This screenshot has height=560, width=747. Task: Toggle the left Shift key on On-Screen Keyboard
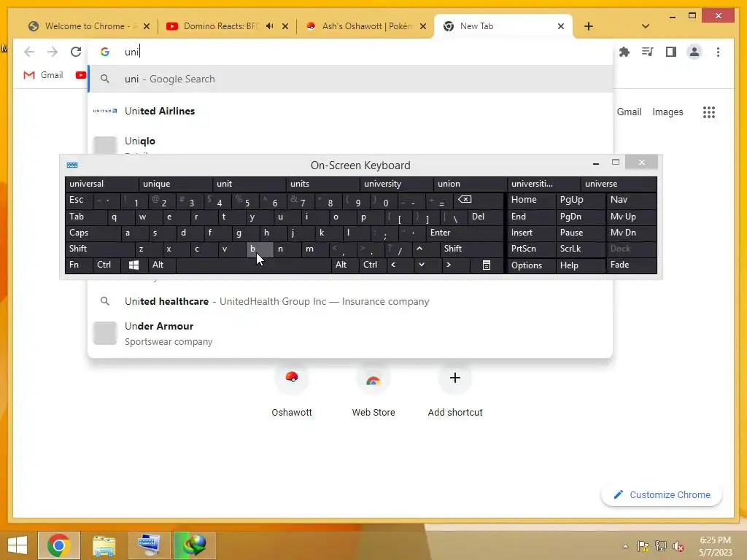click(x=99, y=249)
